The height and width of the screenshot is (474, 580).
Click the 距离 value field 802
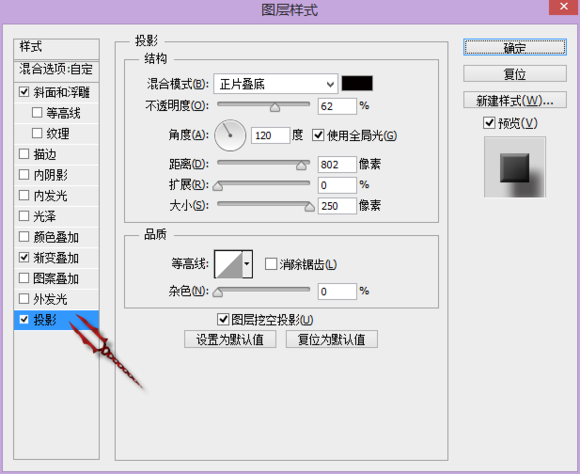coord(337,164)
